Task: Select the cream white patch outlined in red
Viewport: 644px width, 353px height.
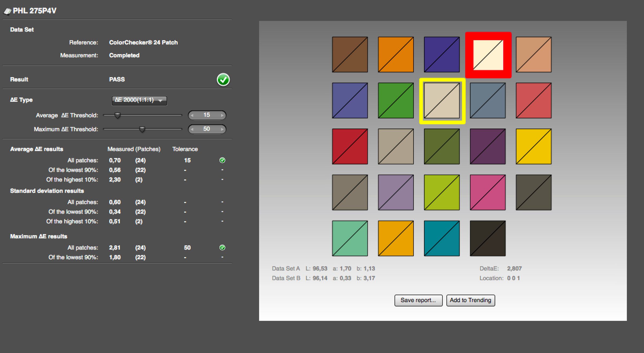Action: click(488, 55)
